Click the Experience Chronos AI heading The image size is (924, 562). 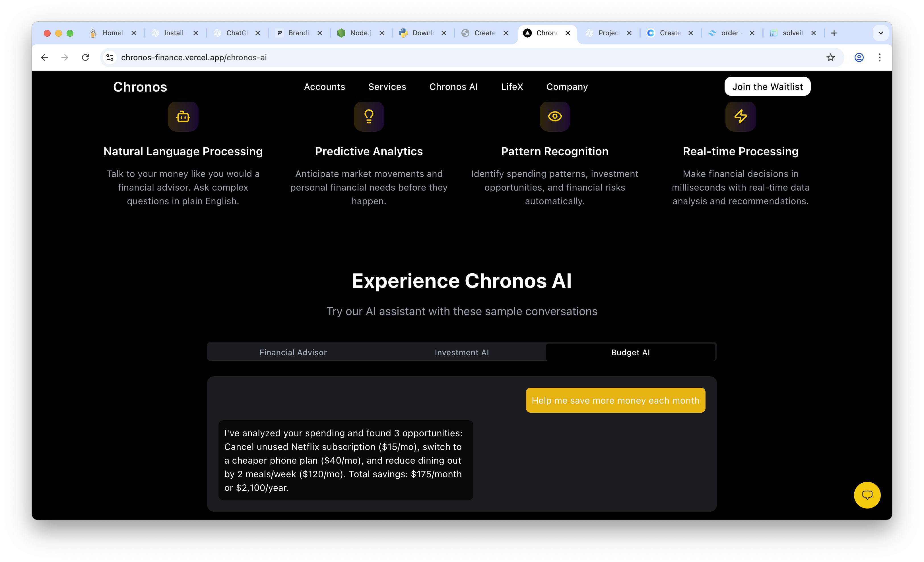462,281
